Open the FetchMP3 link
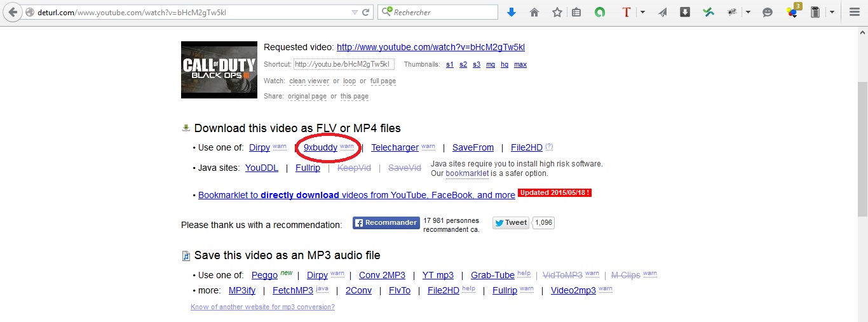The width and height of the screenshot is (868, 322). [x=293, y=290]
